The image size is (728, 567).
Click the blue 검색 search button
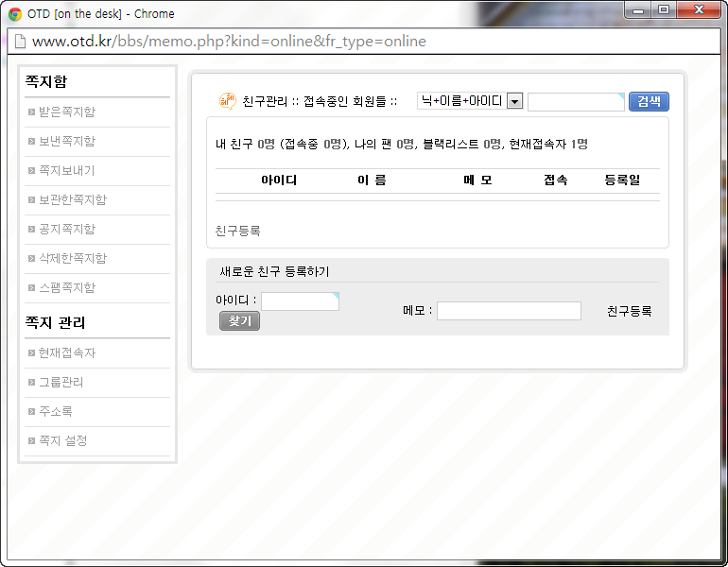[x=649, y=101]
